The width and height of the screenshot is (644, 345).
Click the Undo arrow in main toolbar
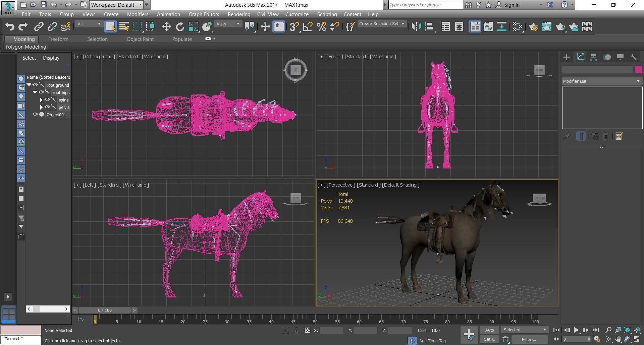[10, 26]
